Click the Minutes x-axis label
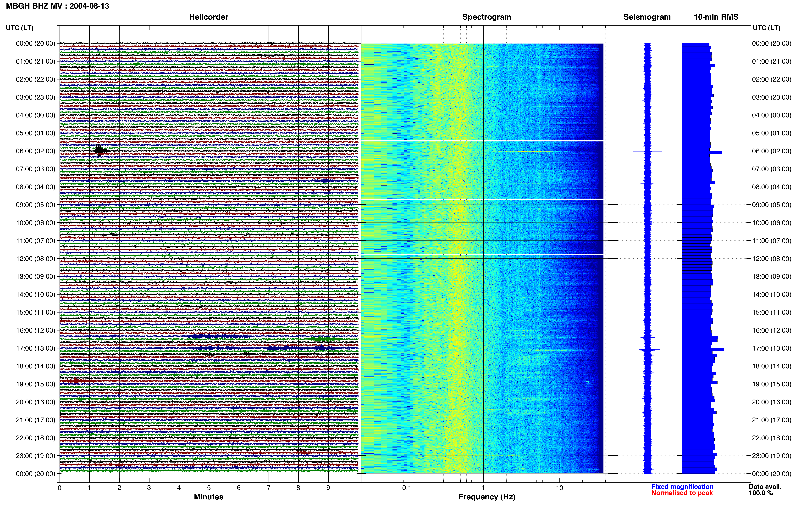The image size is (812, 508). pos(209,497)
